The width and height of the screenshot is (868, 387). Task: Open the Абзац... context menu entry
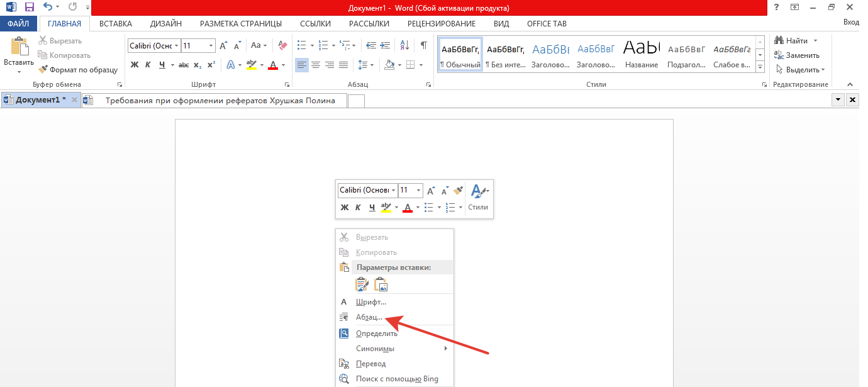click(x=369, y=318)
